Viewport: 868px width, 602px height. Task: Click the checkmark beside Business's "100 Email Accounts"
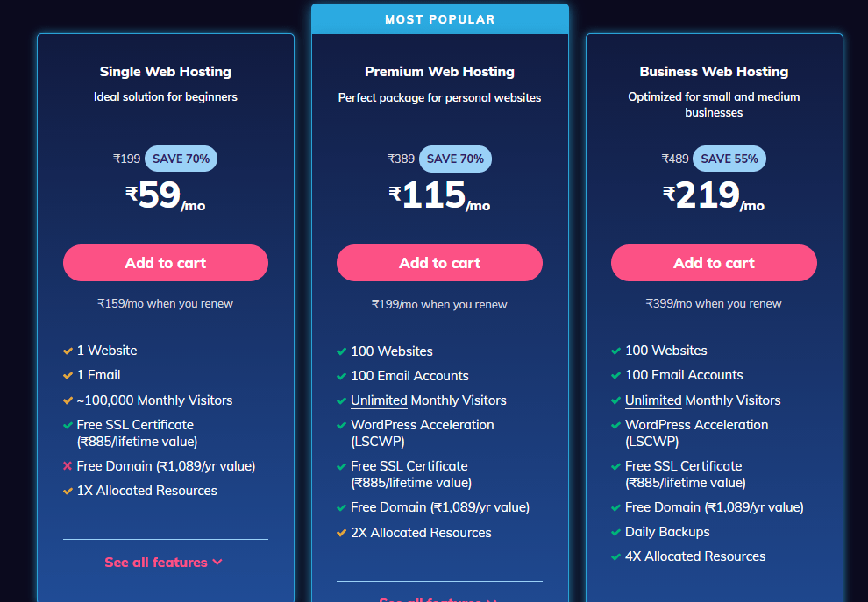click(616, 375)
